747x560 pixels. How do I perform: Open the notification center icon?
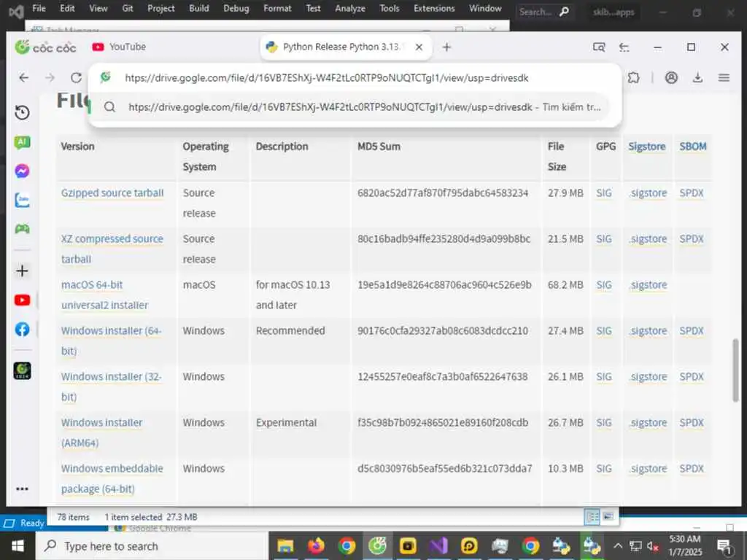(724, 546)
